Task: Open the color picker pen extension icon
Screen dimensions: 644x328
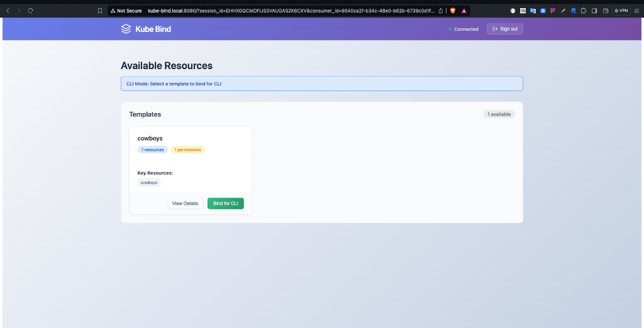Action: (563, 11)
